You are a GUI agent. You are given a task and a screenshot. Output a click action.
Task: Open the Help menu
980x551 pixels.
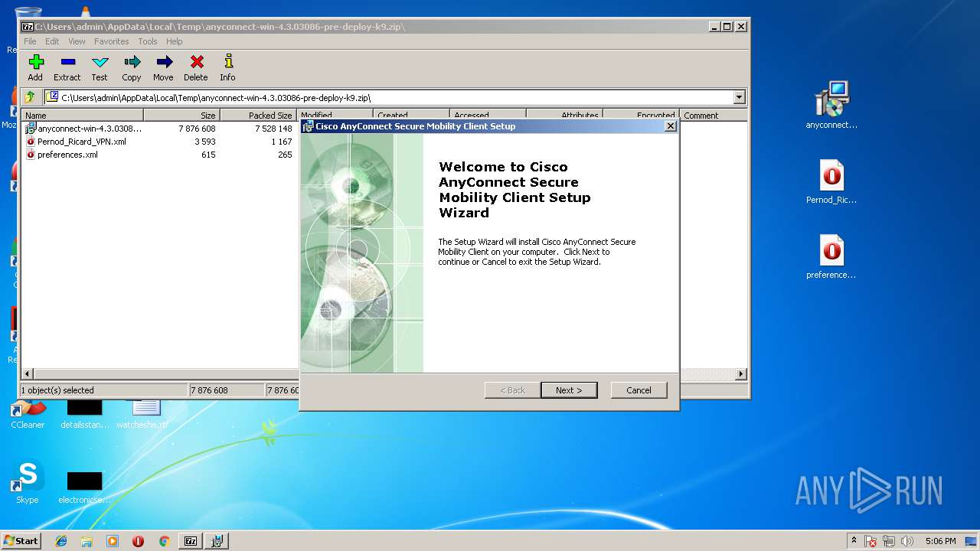pyautogui.click(x=175, y=41)
